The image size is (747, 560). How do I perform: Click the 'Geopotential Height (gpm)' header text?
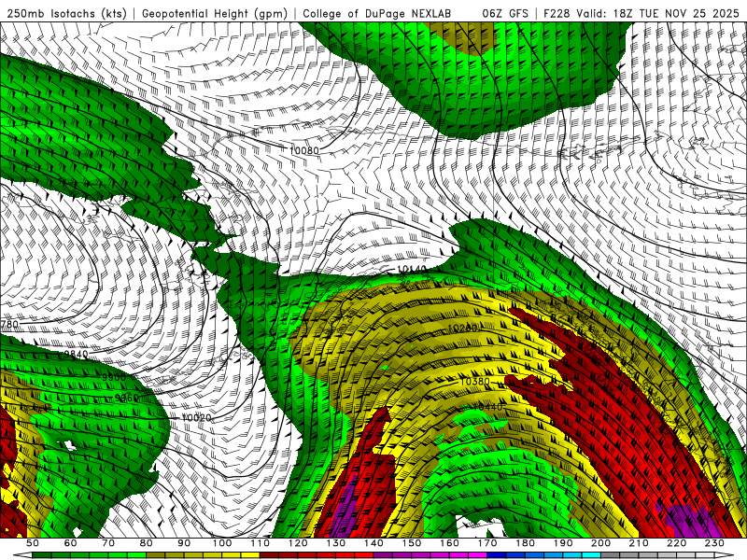coord(215,13)
